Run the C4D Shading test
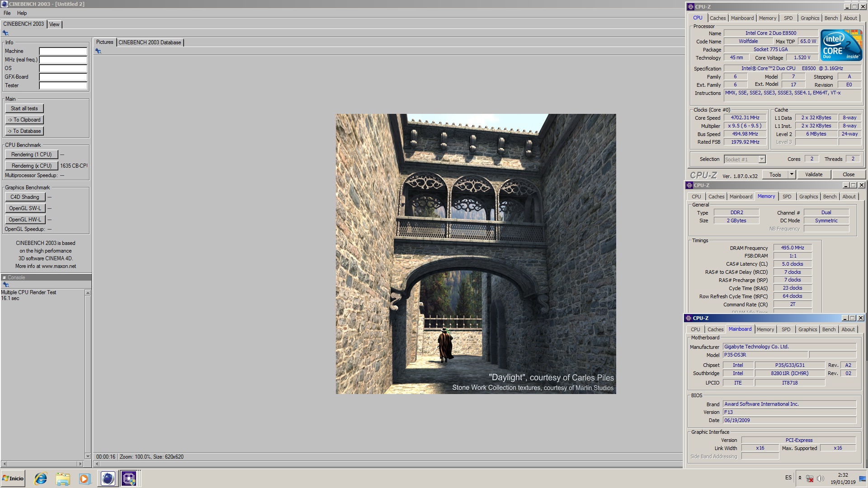This screenshot has width=868, height=488. (x=25, y=197)
